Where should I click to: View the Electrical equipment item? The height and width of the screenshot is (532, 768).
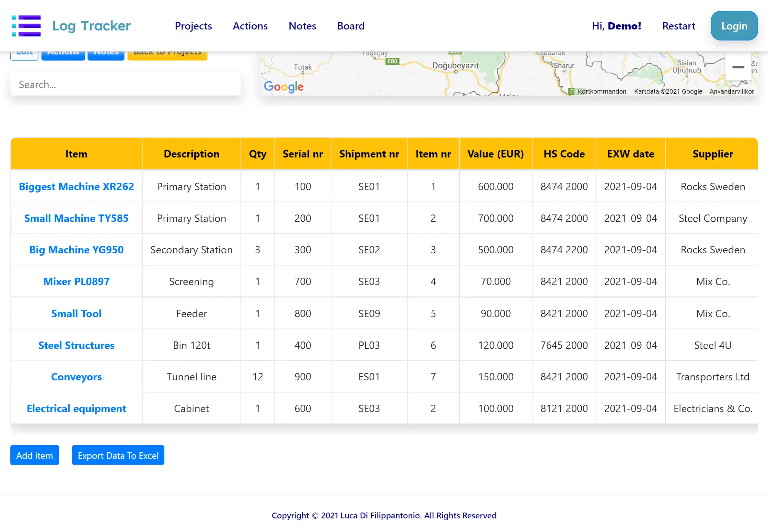(76, 409)
